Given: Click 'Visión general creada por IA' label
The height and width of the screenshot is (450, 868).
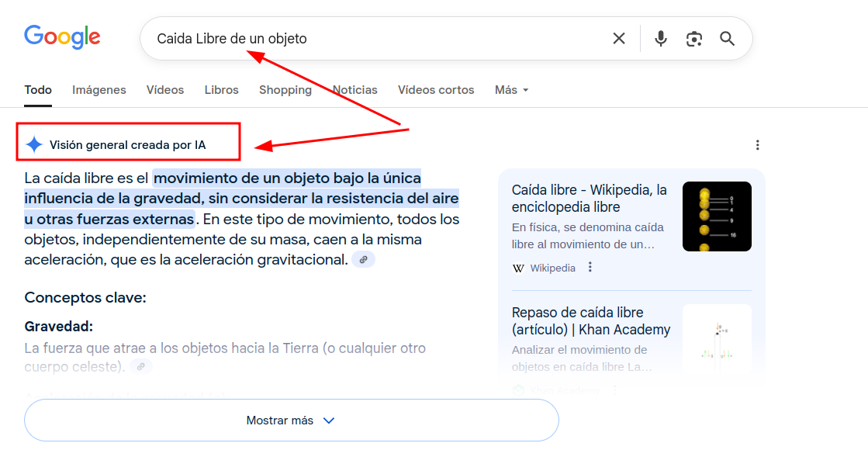Looking at the screenshot, I should point(128,145).
